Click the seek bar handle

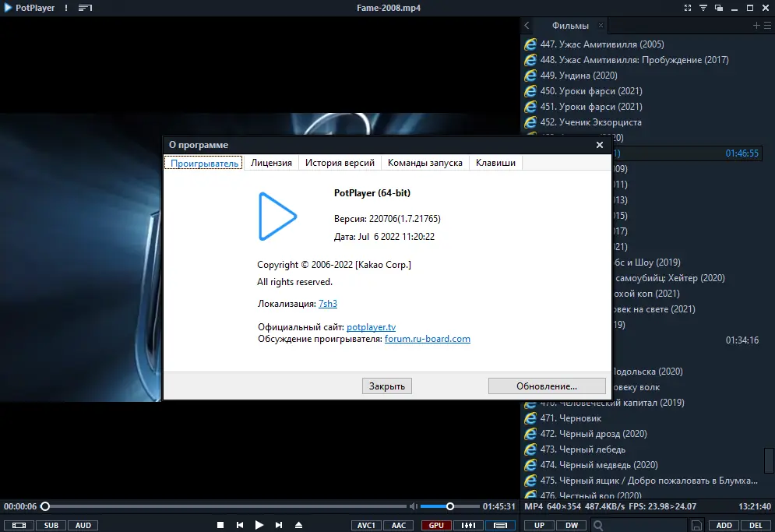pyautogui.click(x=45, y=506)
